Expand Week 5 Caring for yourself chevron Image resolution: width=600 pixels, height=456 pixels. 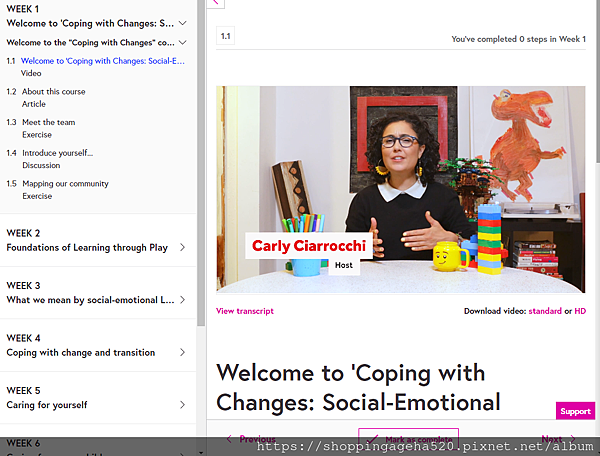pos(183,405)
